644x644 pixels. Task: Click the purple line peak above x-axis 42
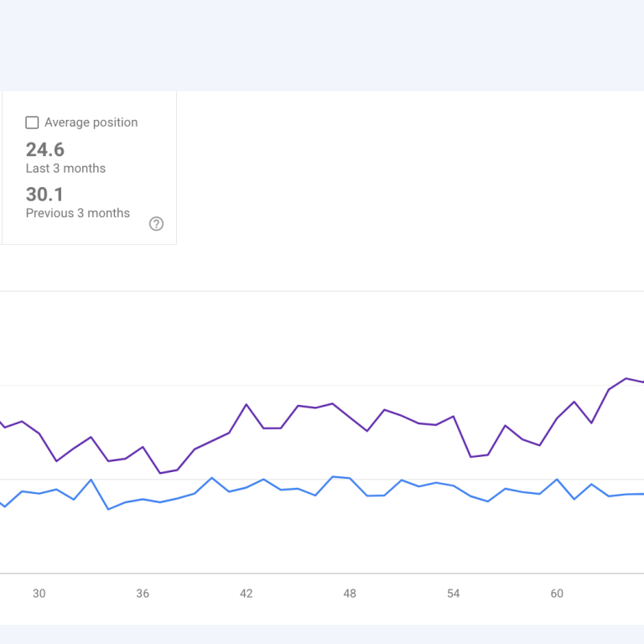[247, 405]
